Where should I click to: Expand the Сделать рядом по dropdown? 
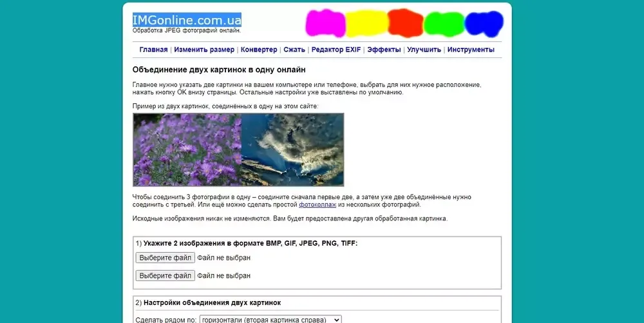270,320
